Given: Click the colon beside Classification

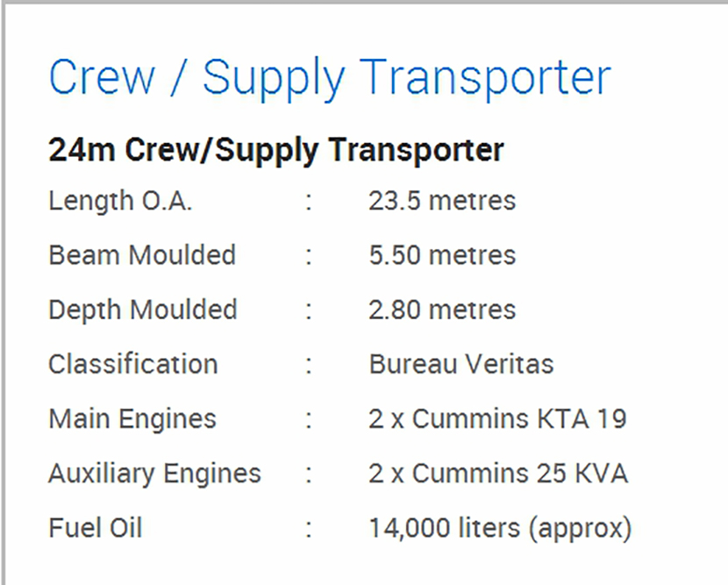Looking at the screenshot, I should pyautogui.click(x=309, y=365).
